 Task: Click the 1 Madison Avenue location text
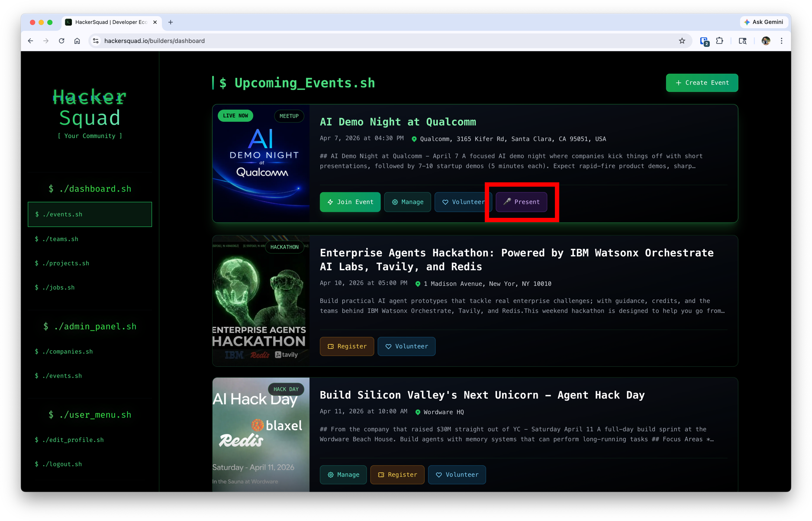coord(487,284)
